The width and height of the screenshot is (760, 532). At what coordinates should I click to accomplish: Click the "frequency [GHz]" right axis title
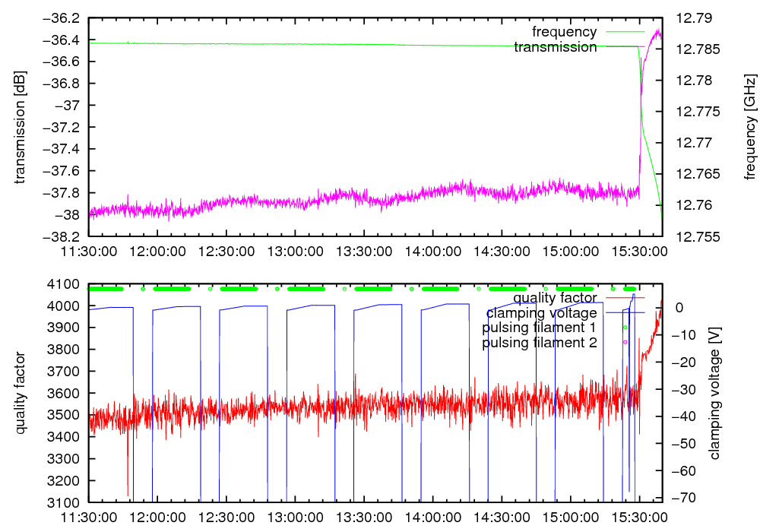tap(750, 127)
